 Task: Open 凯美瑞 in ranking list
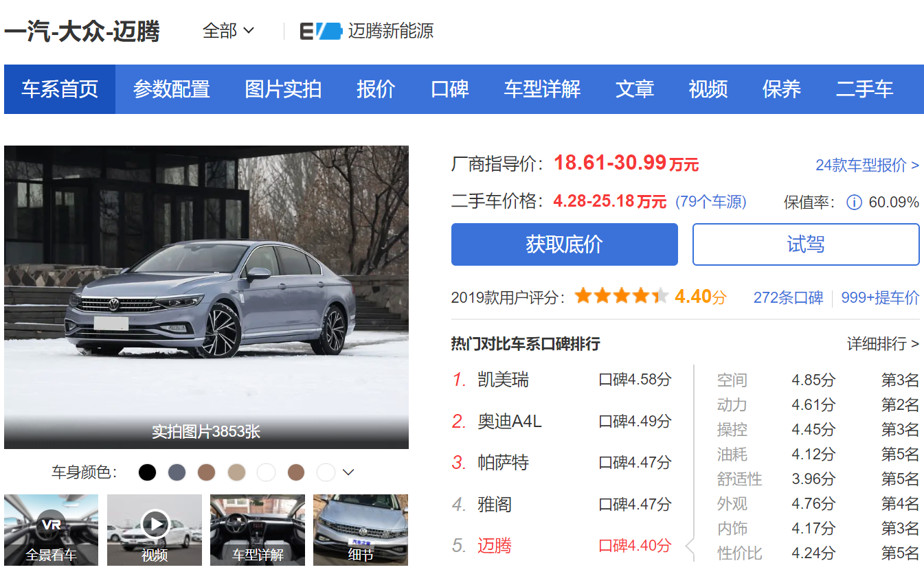504,380
